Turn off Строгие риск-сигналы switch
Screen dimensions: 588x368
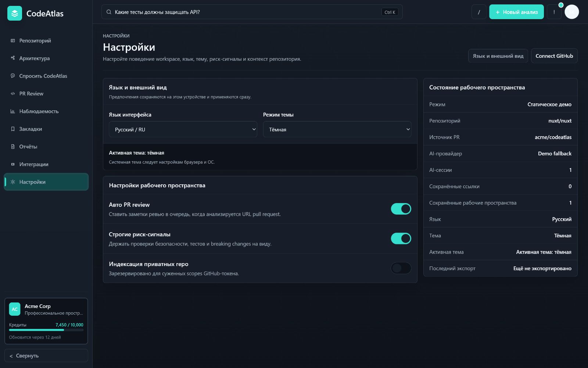click(401, 238)
